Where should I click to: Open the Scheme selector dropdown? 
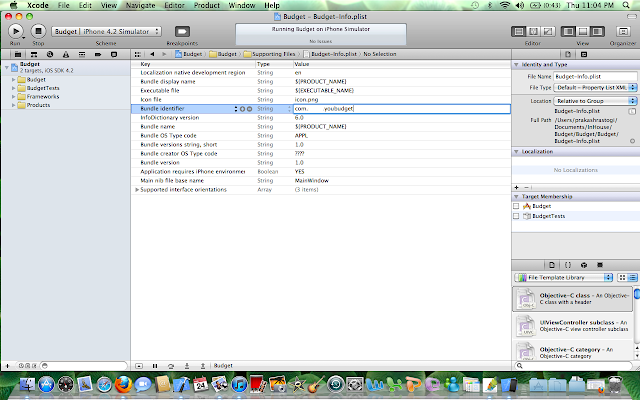(x=107, y=31)
